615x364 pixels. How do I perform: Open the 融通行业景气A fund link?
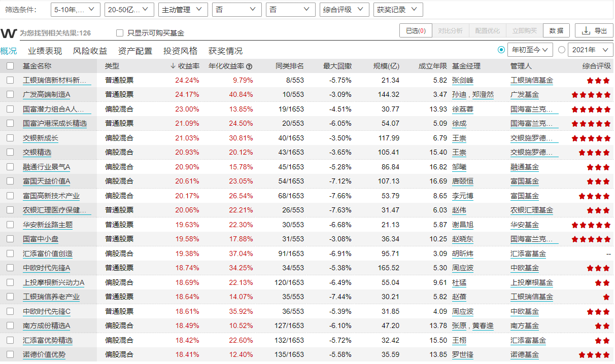(x=47, y=167)
